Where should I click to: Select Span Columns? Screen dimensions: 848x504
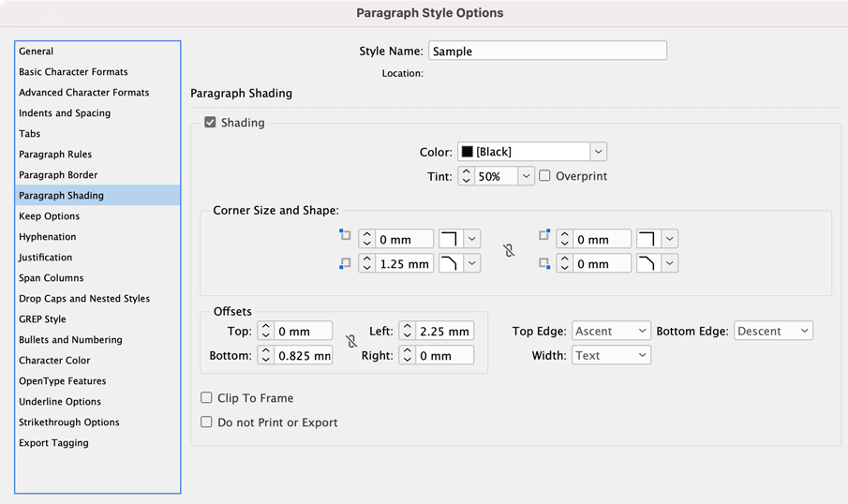[x=97, y=278]
